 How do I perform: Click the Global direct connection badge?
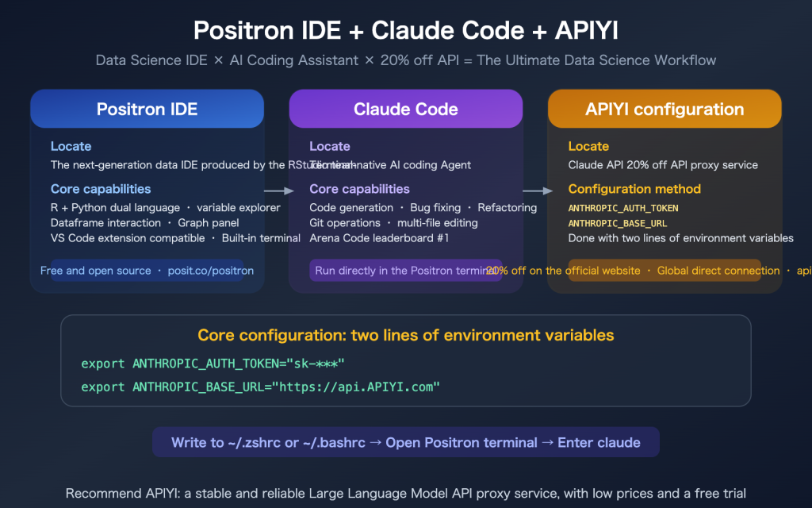click(x=718, y=271)
